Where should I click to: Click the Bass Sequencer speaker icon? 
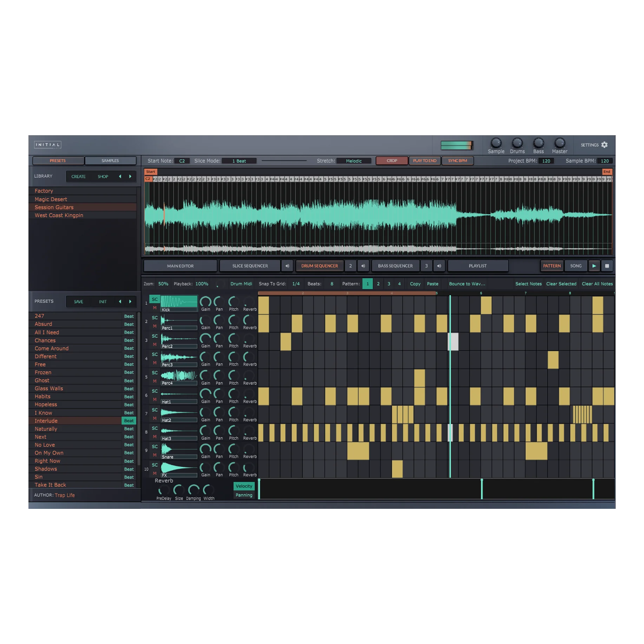pyautogui.click(x=439, y=266)
